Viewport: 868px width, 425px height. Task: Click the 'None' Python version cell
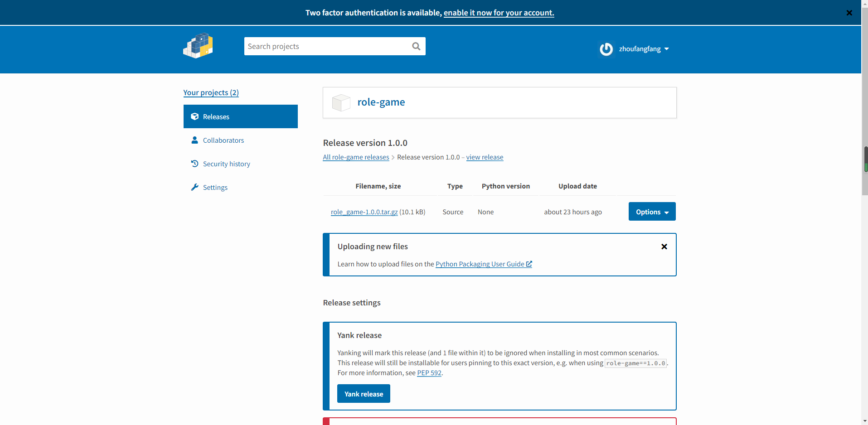485,212
